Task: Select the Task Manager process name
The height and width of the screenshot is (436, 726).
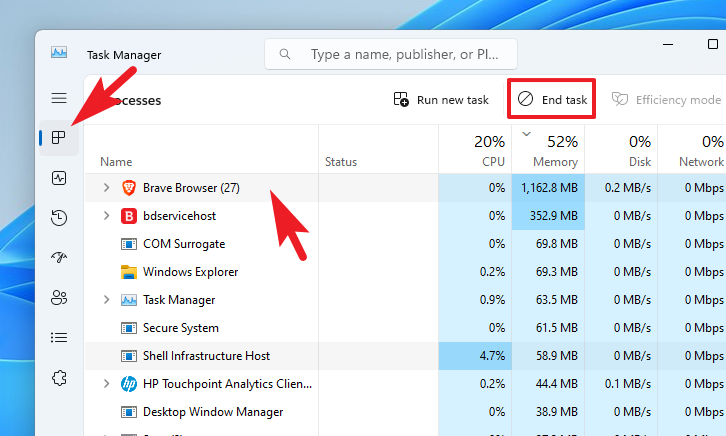Action: [179, 300]
